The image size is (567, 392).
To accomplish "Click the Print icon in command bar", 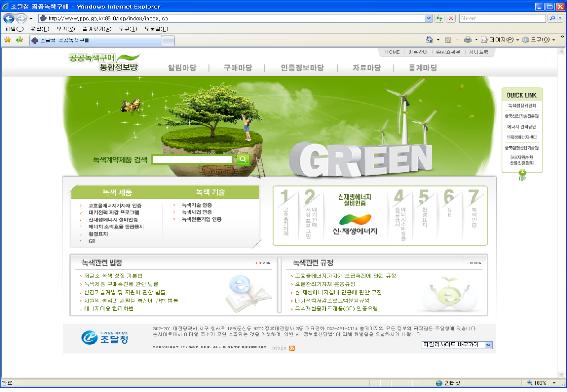I will pyautogui.click(x=468, y=40).
